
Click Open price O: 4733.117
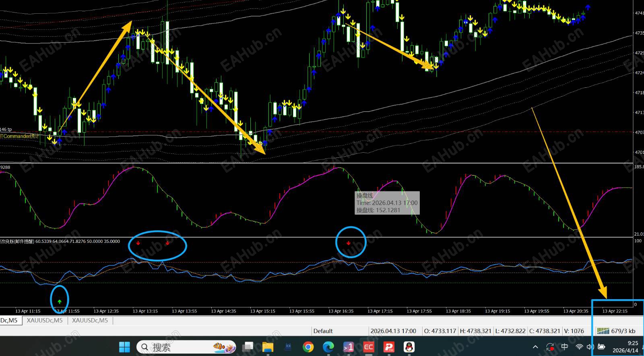click(x=440, y=331)
